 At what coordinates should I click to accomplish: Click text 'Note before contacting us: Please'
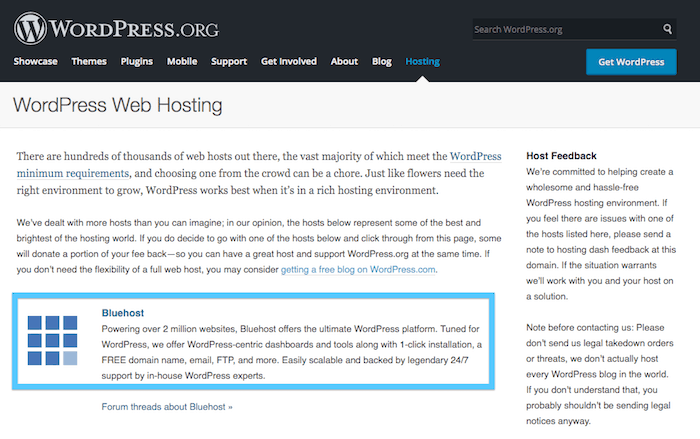595,327
